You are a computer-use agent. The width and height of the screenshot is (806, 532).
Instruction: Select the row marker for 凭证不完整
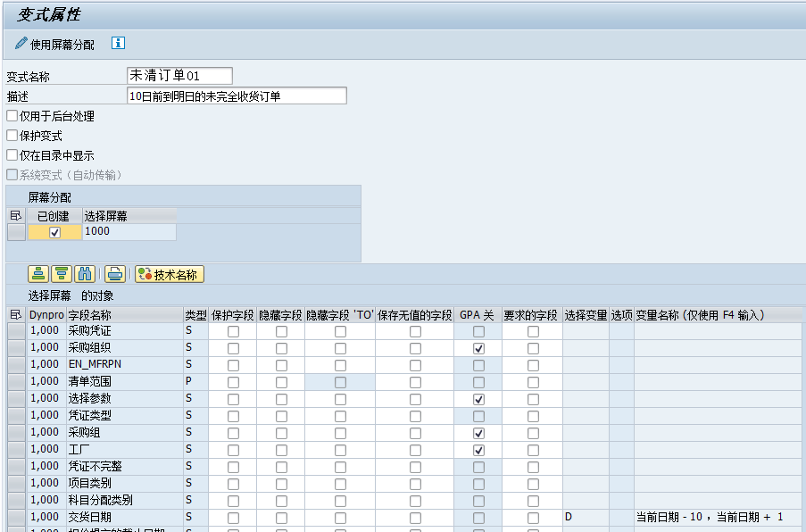16,467
